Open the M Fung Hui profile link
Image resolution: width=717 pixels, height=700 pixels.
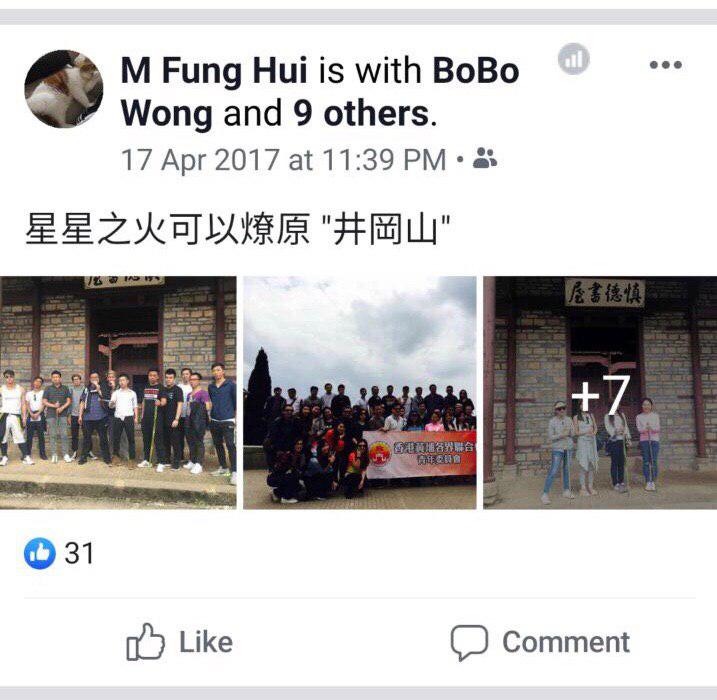click(x=214, y=71)
